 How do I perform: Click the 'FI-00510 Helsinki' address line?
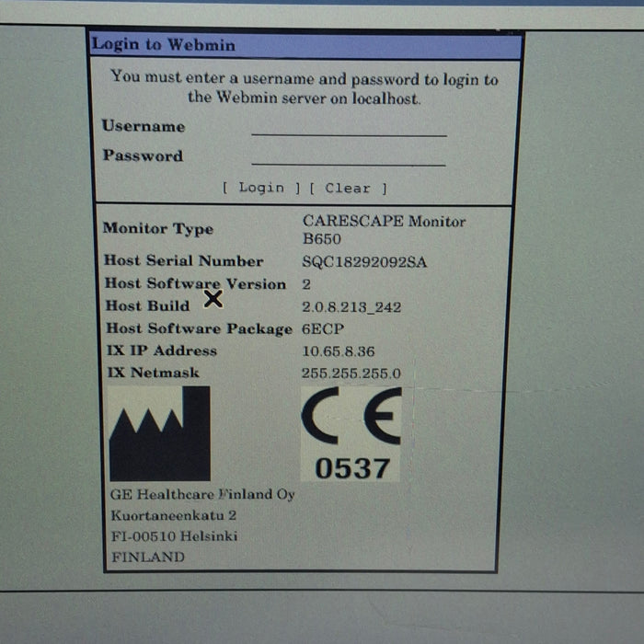click(x=174, y=536)
